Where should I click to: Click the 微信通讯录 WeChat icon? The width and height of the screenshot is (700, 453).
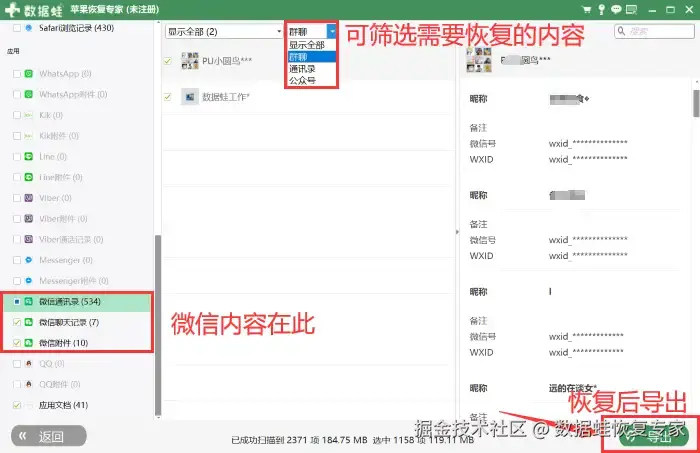[29, 302]
